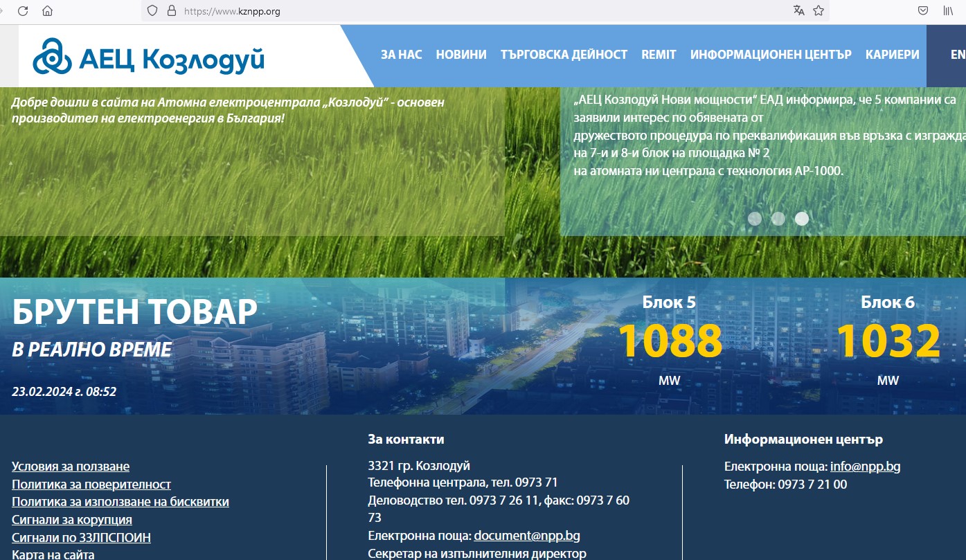Reload the page with the refresh icon
The width and height of the screenshot is (966, 560).
click(23, 11)
